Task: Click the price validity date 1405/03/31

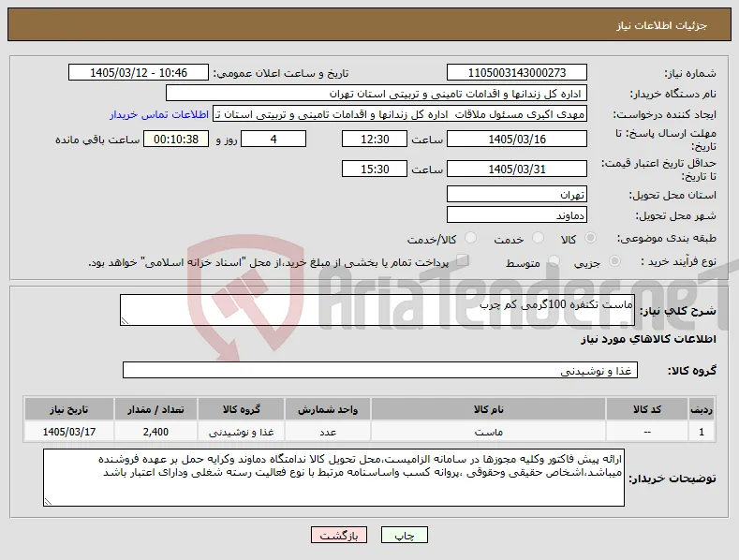Action: (516, 169)
